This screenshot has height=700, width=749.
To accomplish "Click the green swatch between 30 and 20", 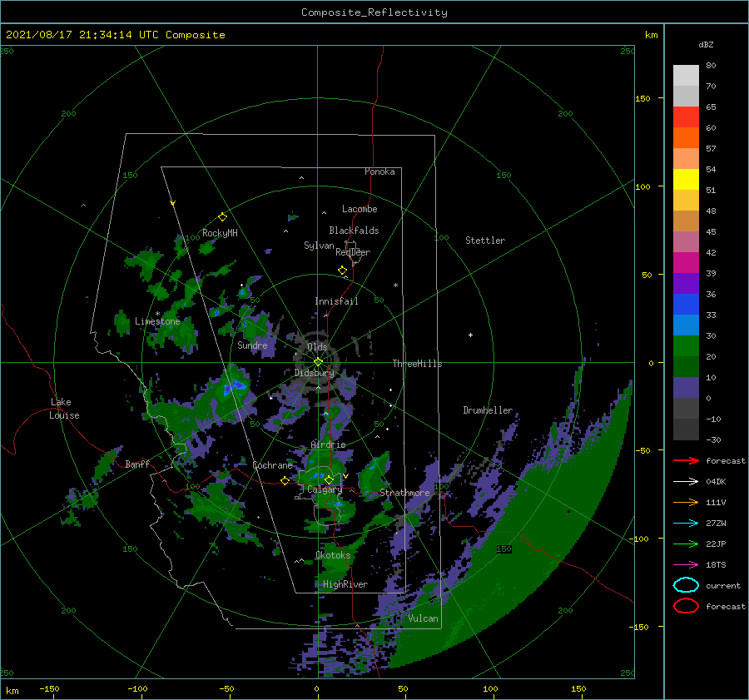I will click(686, 346).
